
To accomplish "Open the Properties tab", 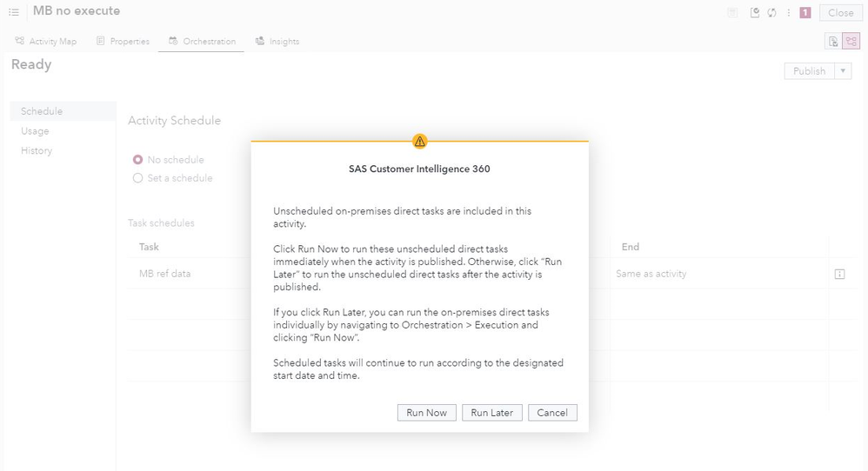I will pyautogui.click(x=123, y=41).
